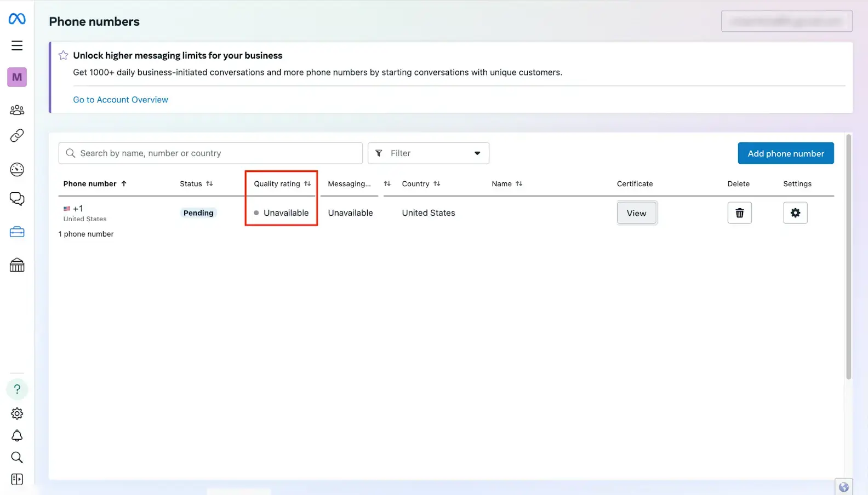The width and height of the screenshot is (868, 495).
Task: Sort by Status column header
Action: (196, 184)
